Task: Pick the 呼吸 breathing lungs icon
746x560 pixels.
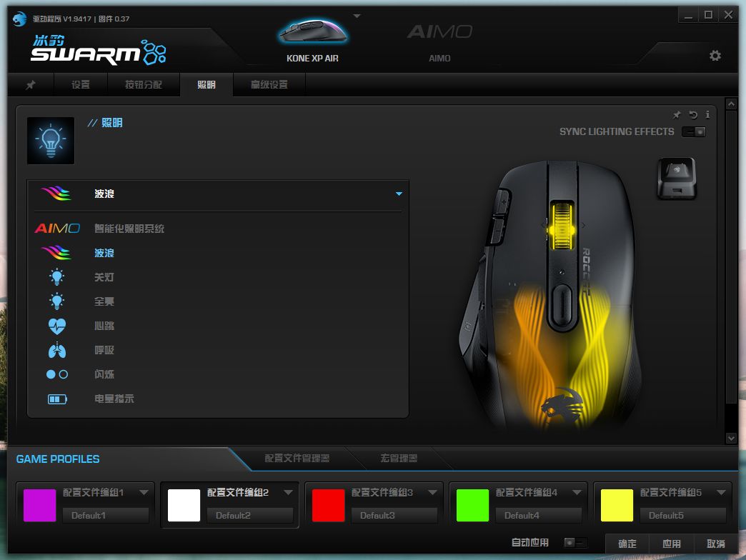Action: pos(56,350)
